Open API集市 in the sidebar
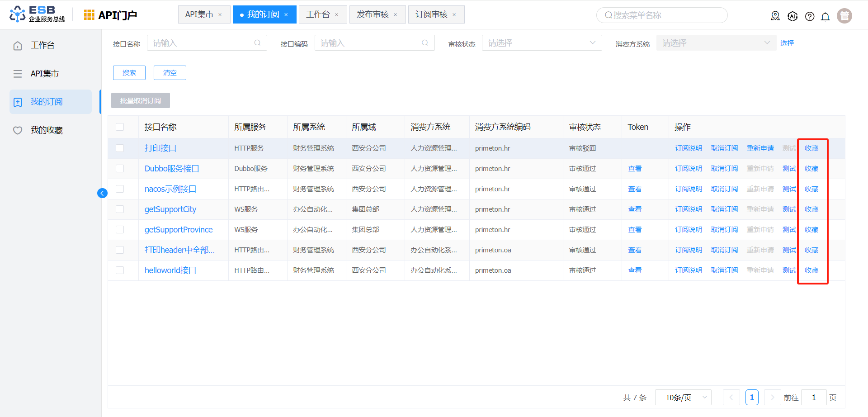 44,74
